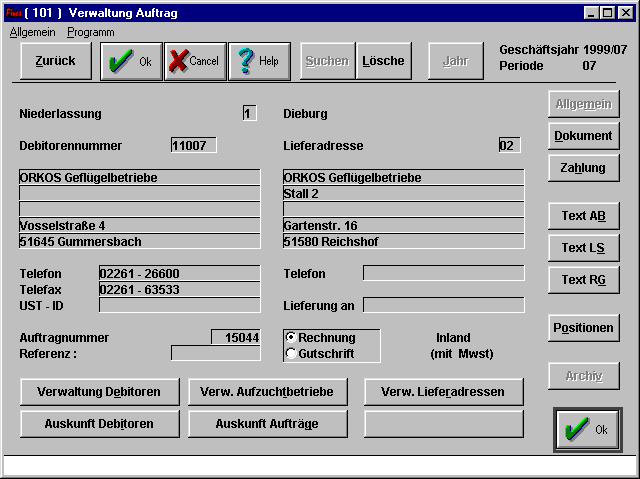Confirm with the bottom-right Ok checkmark button
The width and height of the screenshot is (640, 479).
[588, 429]
